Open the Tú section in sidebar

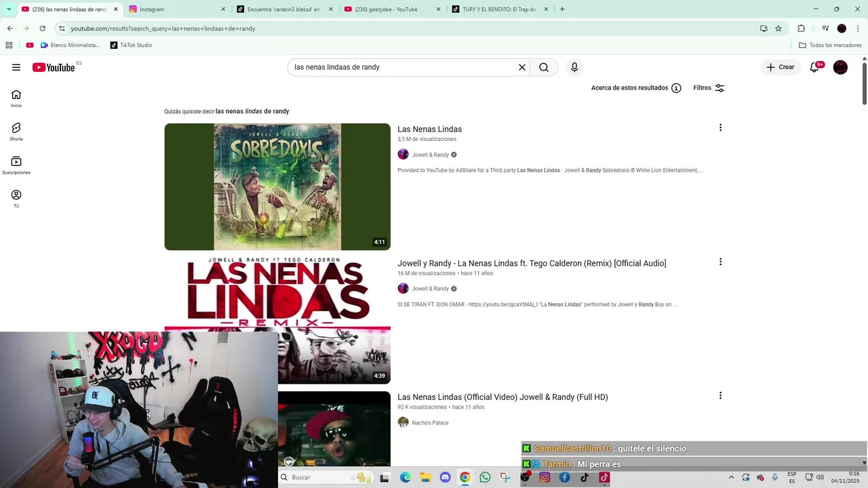tap(16, 199)
